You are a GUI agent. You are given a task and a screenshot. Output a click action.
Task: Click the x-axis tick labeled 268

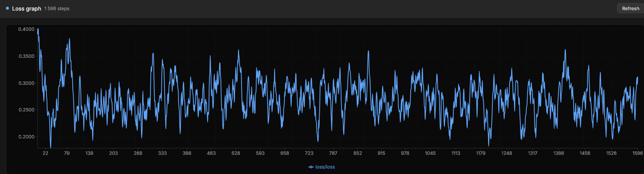coord(138,153)
